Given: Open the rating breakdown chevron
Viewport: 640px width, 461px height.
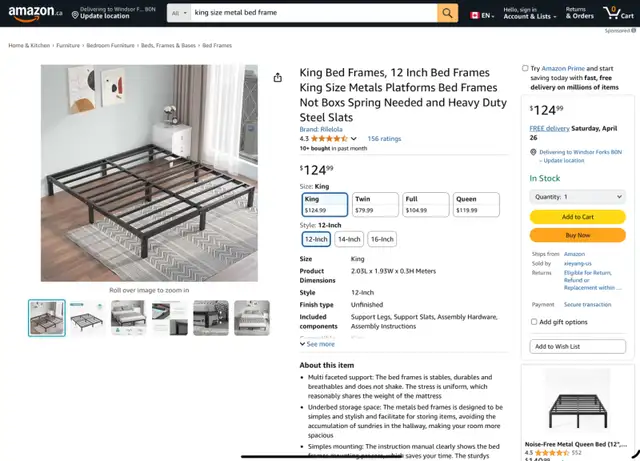Looking at the screenshot, I should pos(354,139).
